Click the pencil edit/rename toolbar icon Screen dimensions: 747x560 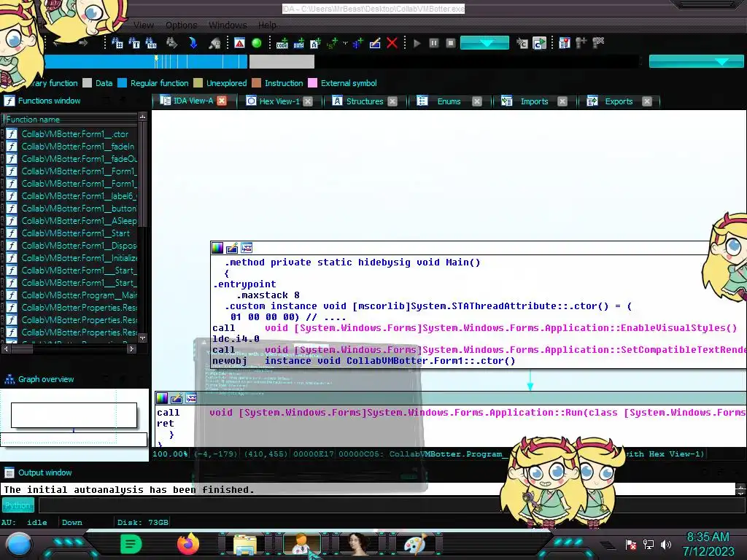[x=375, y=43]
